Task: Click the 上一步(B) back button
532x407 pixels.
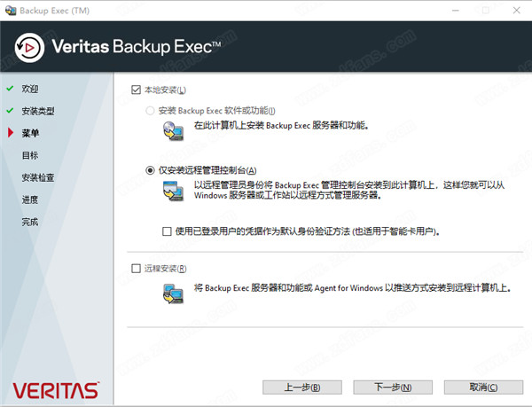Action: tap(302, 387)
